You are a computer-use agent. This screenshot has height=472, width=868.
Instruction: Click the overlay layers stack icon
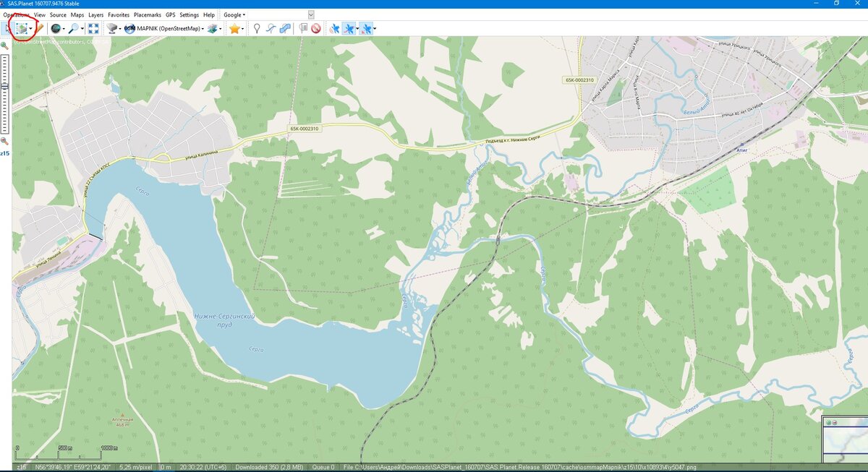pos(213,29)
